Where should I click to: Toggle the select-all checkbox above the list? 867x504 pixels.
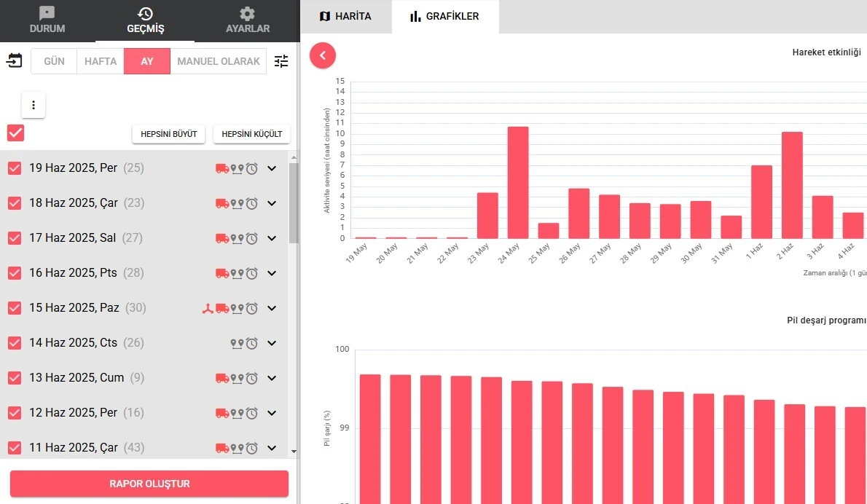(x=15, y=133)
